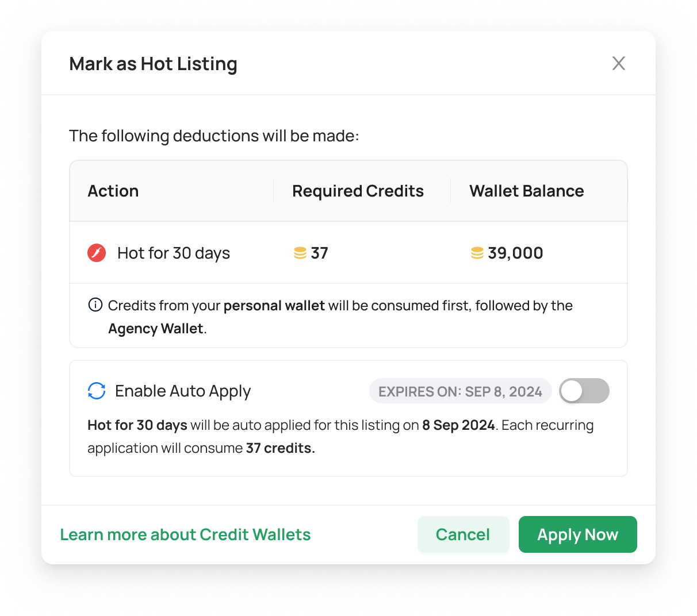Click the coin icon beside 37 credits
Screen dimensions: 697x616
coord(300,253)
